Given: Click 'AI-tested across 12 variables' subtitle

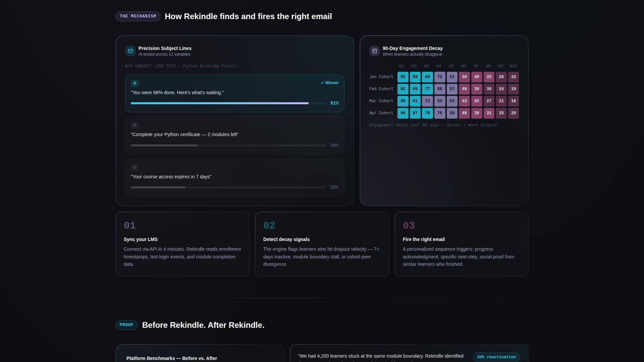Looking at the screenshot, I should click(164, 54).
